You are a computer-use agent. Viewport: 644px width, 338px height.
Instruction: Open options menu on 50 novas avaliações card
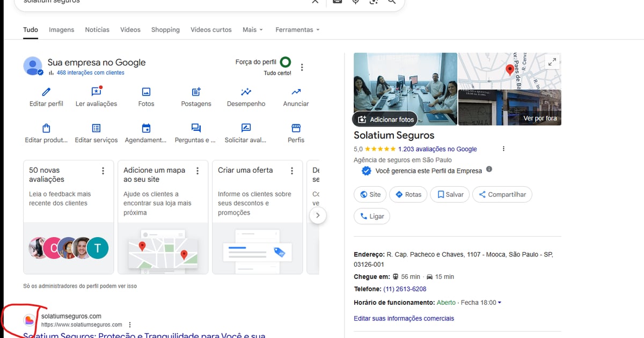click(103, 171)
